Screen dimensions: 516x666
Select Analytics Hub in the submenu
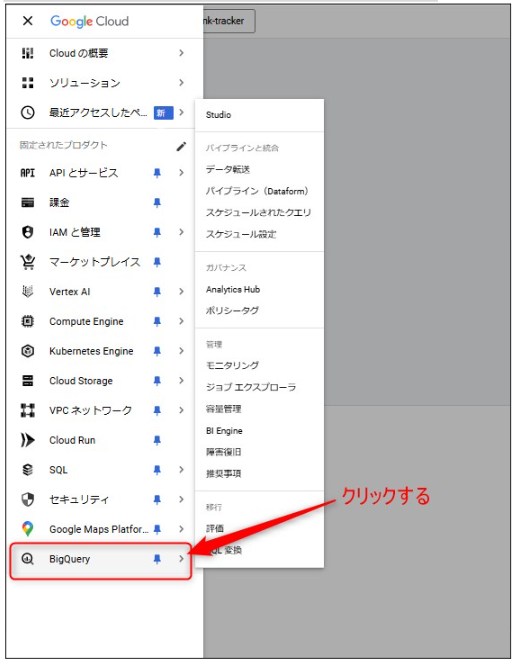pos(233,289)
